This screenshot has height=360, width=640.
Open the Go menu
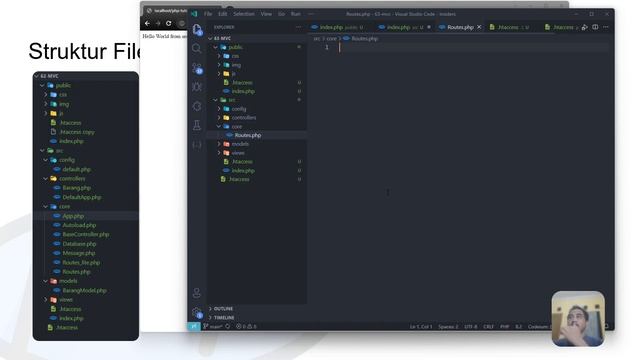coord(281,14)
